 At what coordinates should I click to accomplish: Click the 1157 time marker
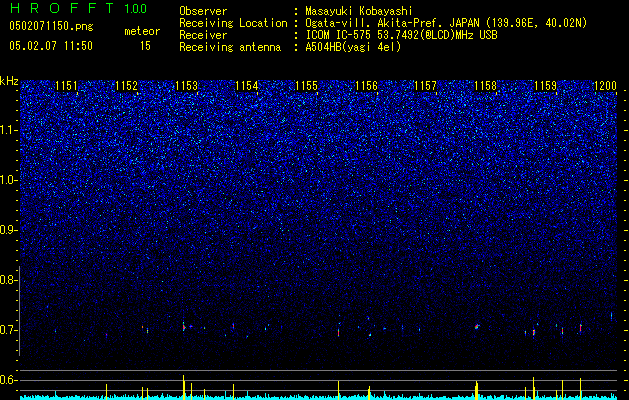pyautogui.click(x=425, y=86)
